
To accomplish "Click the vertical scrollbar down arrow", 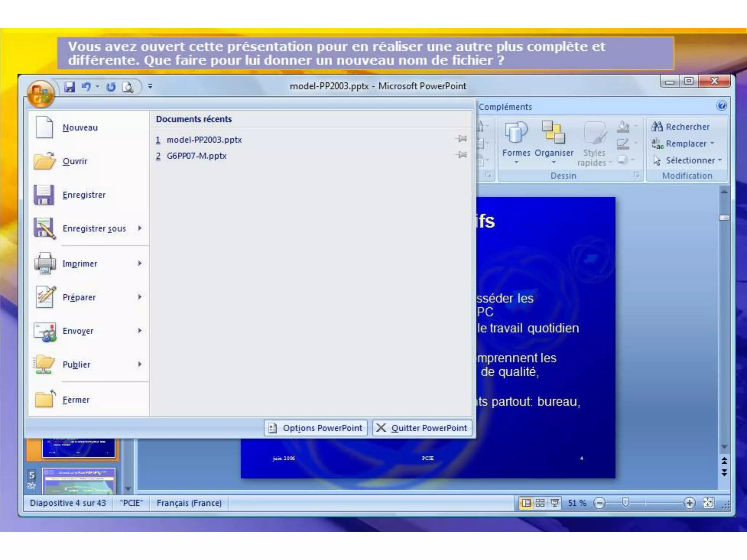I will 724,447.
